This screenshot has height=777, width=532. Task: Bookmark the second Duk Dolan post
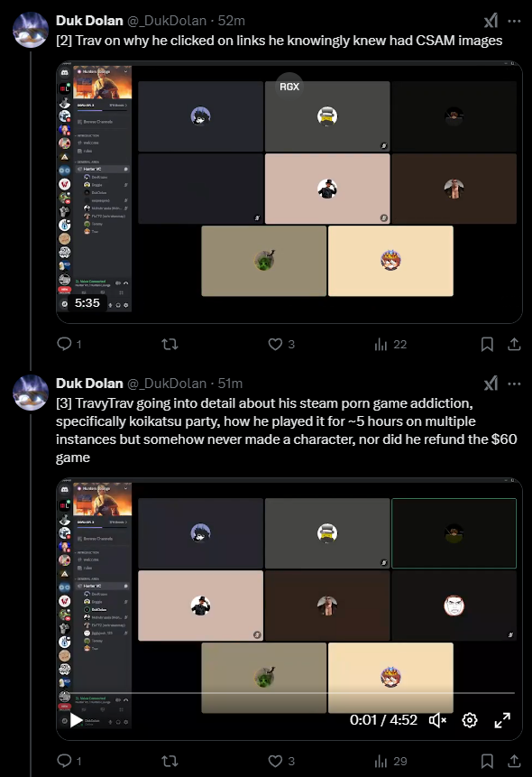488,761
